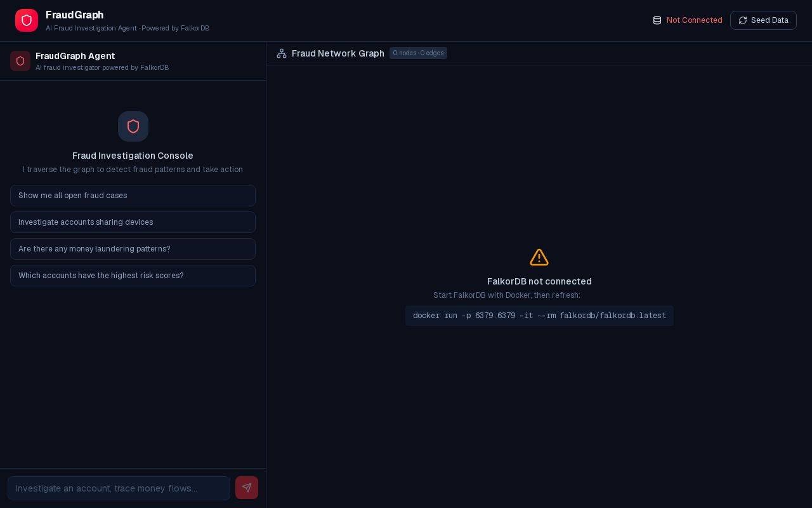Screen dimensions: 812x508
Task: Click the orange warning triangle icon
Action: (539, 257)
